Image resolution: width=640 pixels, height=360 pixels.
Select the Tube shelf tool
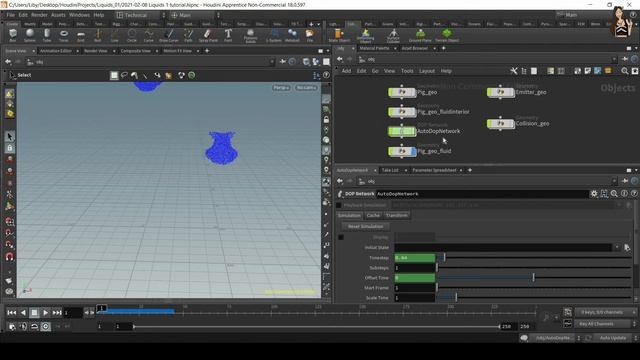click(47, 35)
